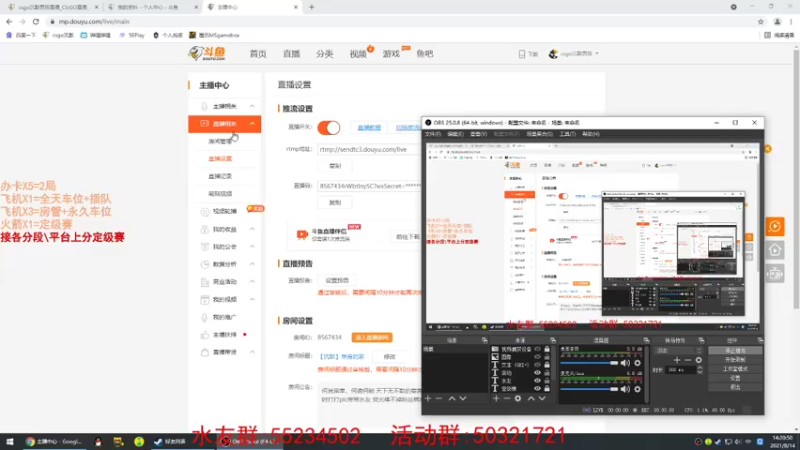The image size is (800, 450).
Task: Open 文件(F) menu in OBS
Action: [433, 134]
